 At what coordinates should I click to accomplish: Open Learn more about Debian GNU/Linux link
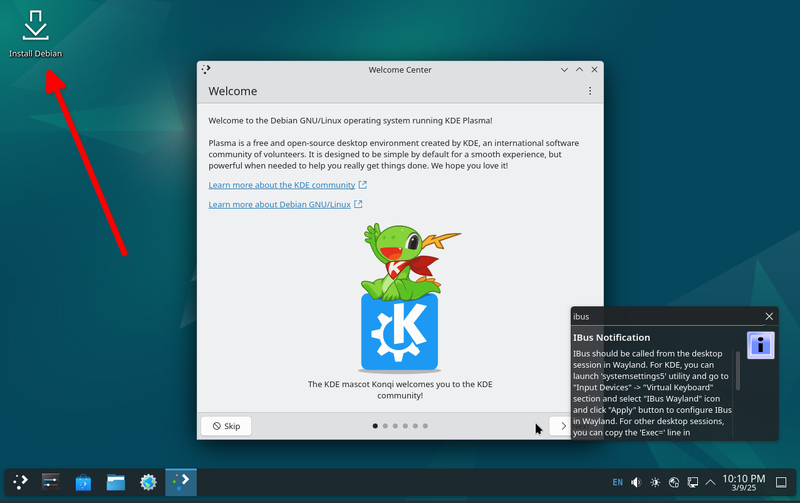pyautogui.click(x=280, y=205)
